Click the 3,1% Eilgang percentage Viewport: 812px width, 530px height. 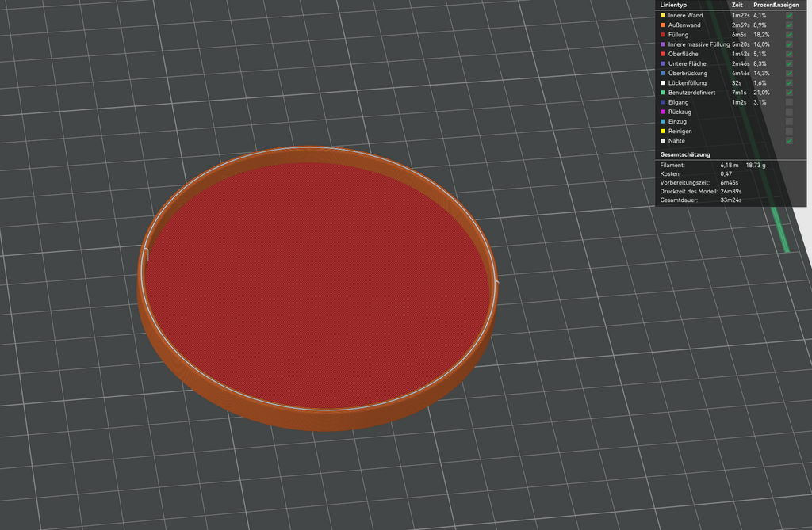pyautogui.click(x=760, y=102)
